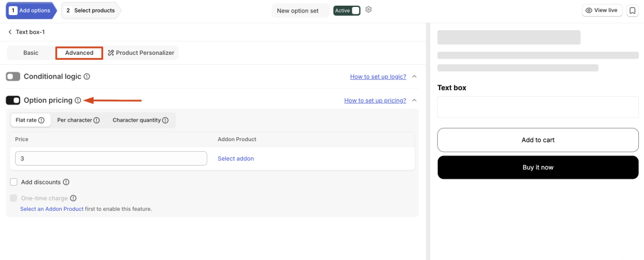Image resolution: width=644 pixels, height=260 pixels.
Task: Click the settings gear icon next to Active
Action: pyautogui.click(x=369, y=9)
